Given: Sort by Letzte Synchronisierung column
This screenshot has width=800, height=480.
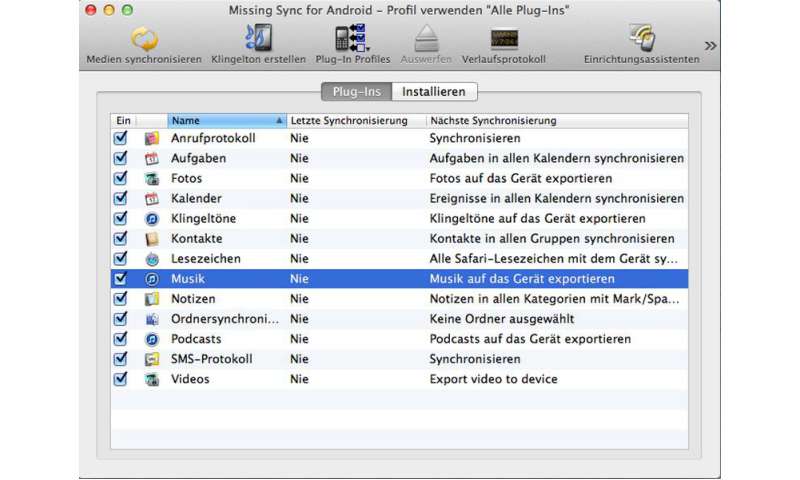Looking at the screenshot, I should coord(356,121).
